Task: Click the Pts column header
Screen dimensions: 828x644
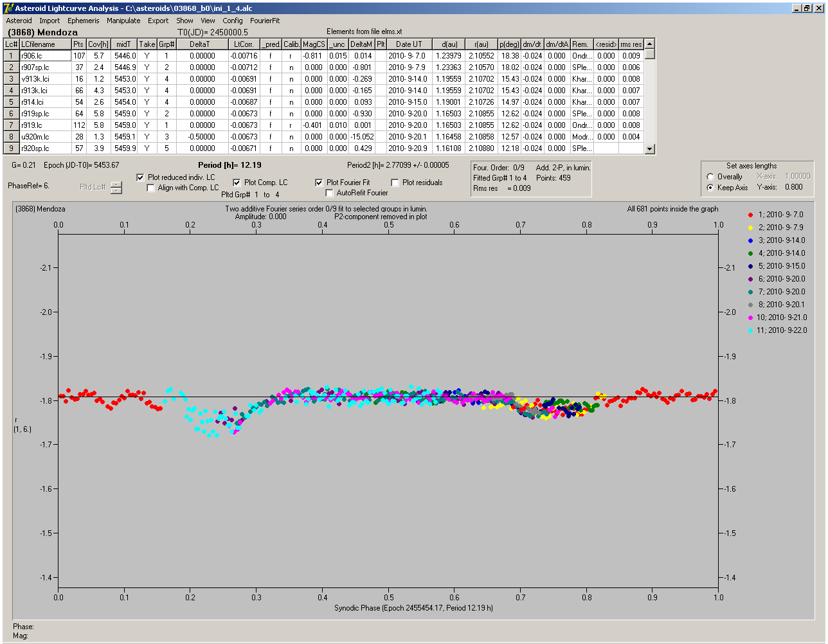Action: point(78,44)
